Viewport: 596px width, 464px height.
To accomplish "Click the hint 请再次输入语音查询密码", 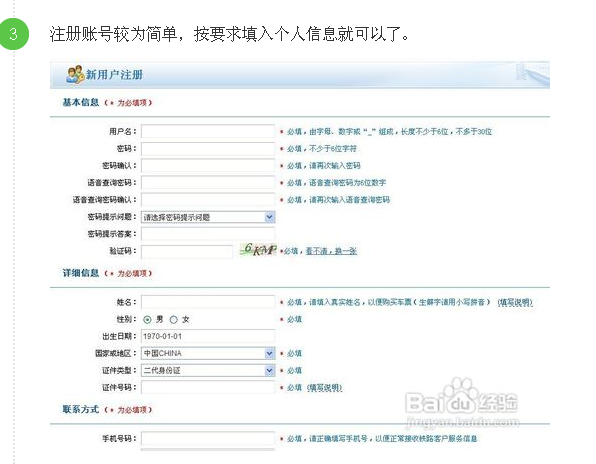I will pyautogui.click(x=349, y=200).
